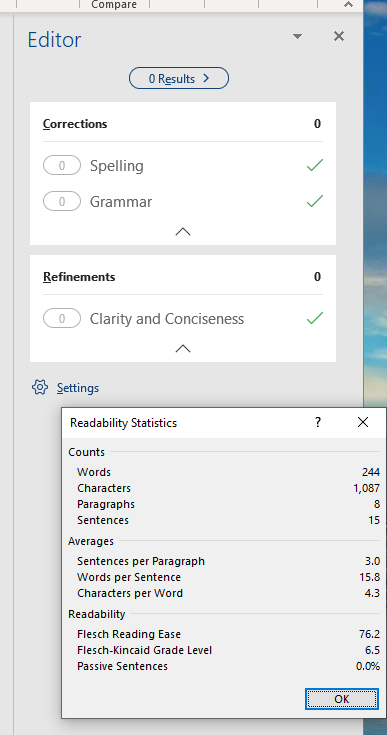This screenshot has width=387, height=735.
Task: Click the Characters value 1,087
Action: [x=366, y=488]
